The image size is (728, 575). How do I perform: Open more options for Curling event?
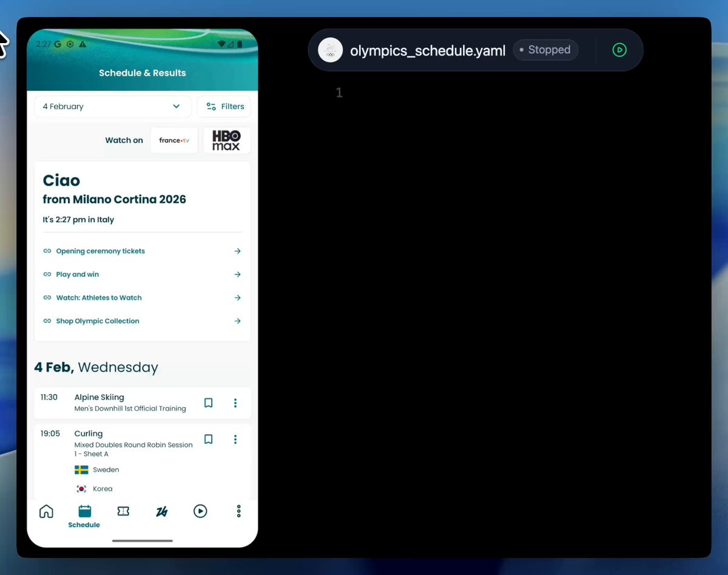click(x=235, y=439)
